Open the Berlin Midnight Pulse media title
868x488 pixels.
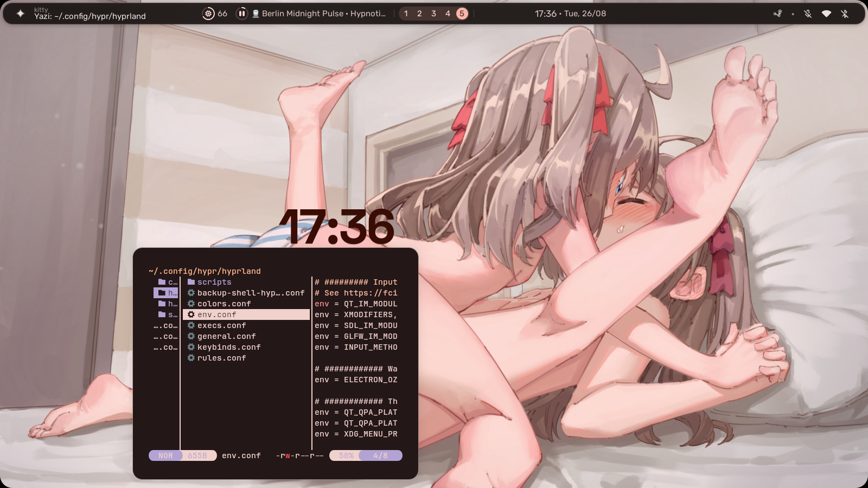point(324,14)
